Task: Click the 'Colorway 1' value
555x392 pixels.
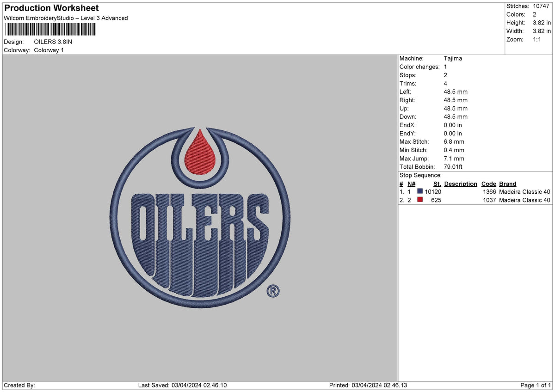Action: click(49, 50)
